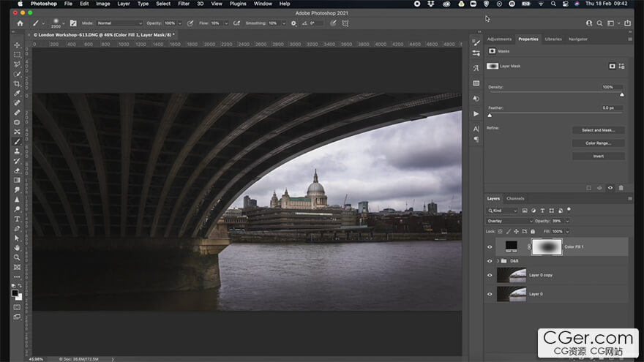Image resolution: width=644 pixels, height=362 pixels.
Task: Delete mask using trash icon in Properties
Action: coord(621,188)
